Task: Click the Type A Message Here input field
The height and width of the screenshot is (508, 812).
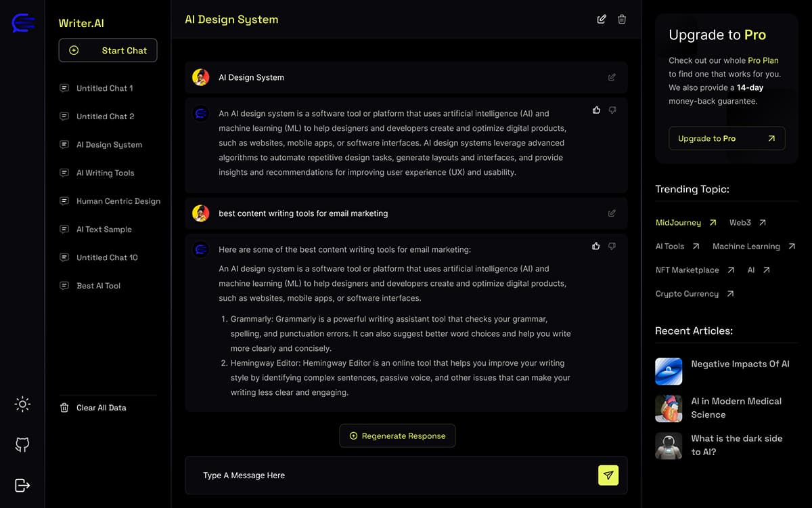Action: point(338,475)
